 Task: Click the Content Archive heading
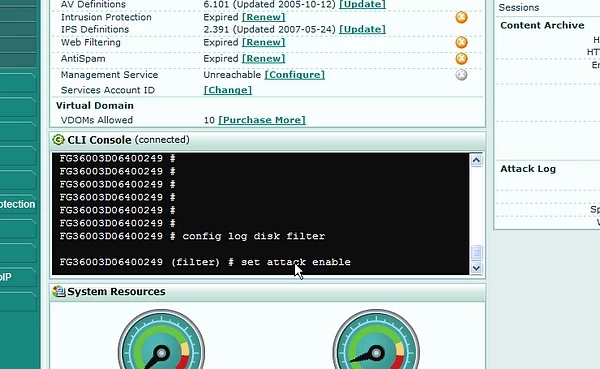[542, 25]
